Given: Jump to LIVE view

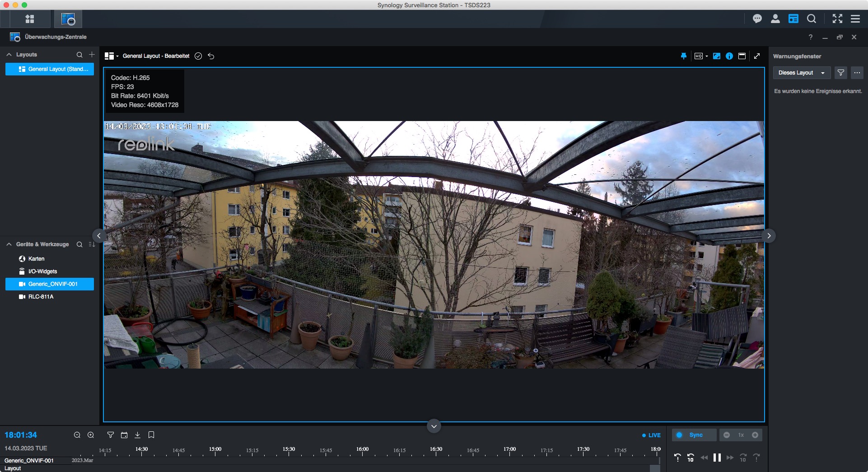Looking at the screenshot, I should point(651,435).
